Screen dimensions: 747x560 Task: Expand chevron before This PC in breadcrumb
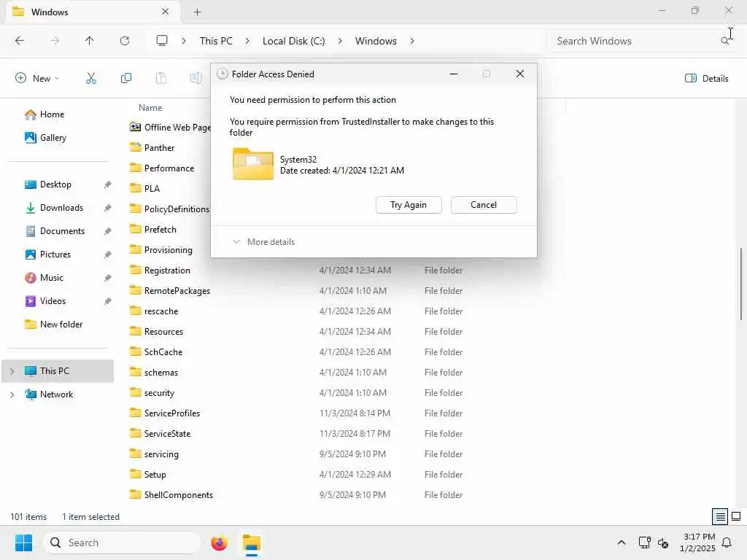[x=183, y=41]
